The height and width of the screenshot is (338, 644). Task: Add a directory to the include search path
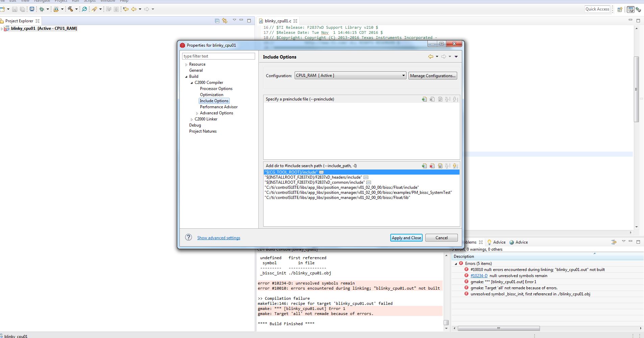point(424,166)
